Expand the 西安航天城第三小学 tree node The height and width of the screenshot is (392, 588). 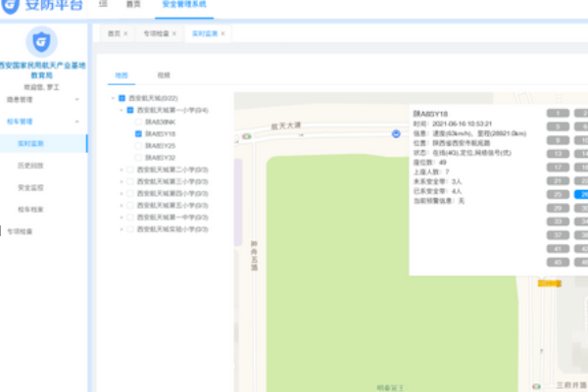[121, 181]
